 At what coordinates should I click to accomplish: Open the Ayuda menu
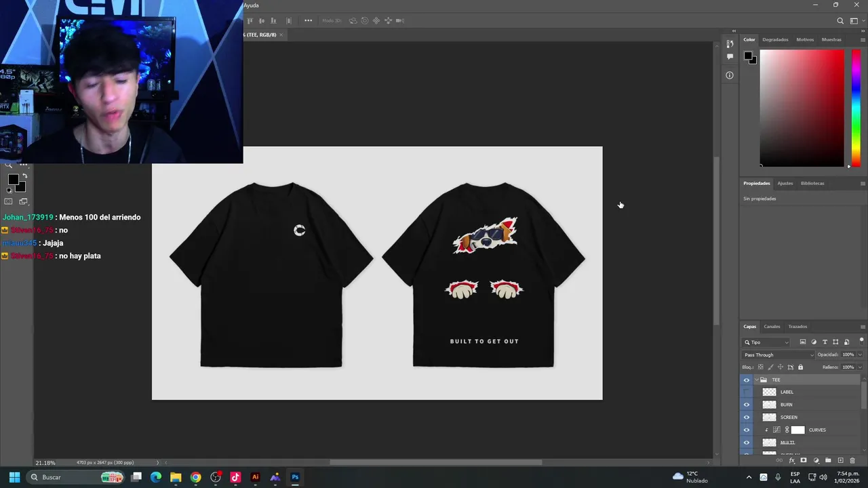[x=251, y=5]
